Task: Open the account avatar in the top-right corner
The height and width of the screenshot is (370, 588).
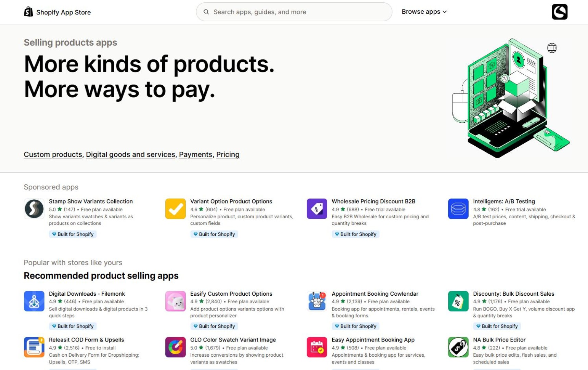Action: [x=559, y=12]
